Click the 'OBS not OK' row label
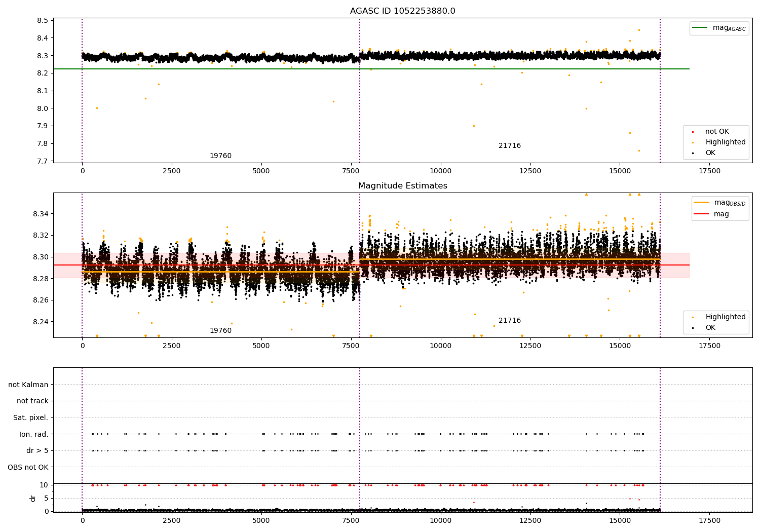Screen dimensions: 760x532 pyautogui.click(x=28, y=467)
